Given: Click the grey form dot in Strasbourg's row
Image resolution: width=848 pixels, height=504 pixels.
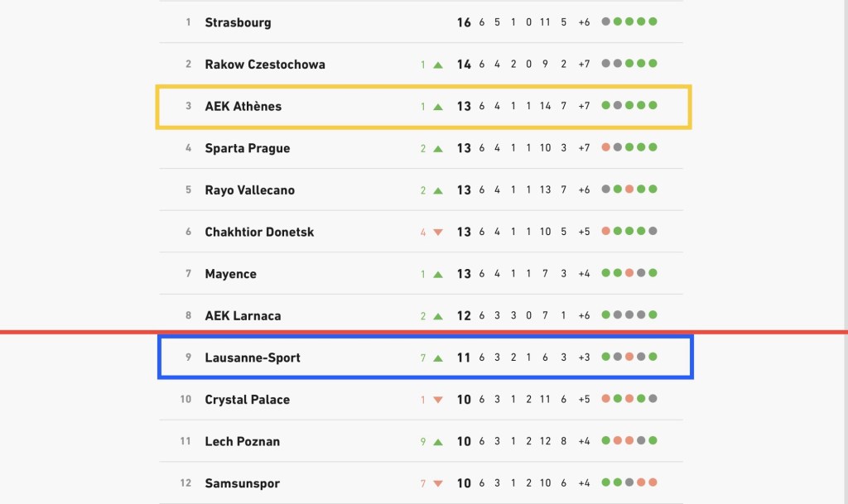Looking at the screenshot, I should pyautogui.click(x=606, y=22).
